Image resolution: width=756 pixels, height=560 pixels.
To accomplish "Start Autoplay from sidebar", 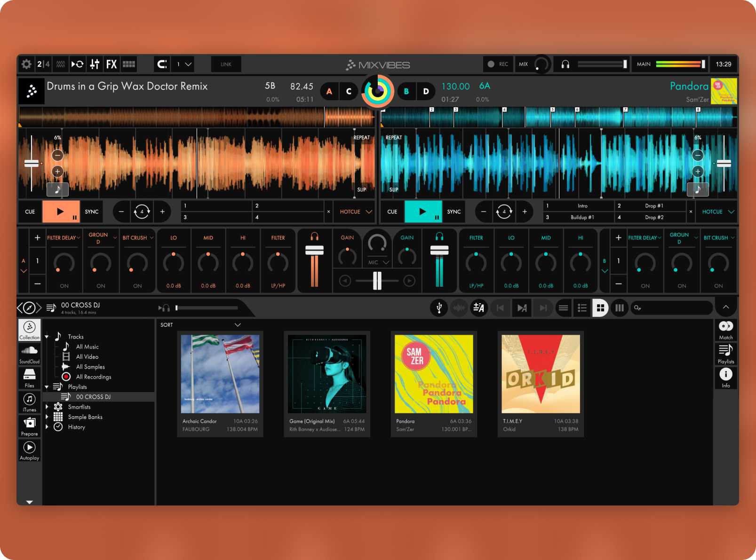I will (29, 450).
